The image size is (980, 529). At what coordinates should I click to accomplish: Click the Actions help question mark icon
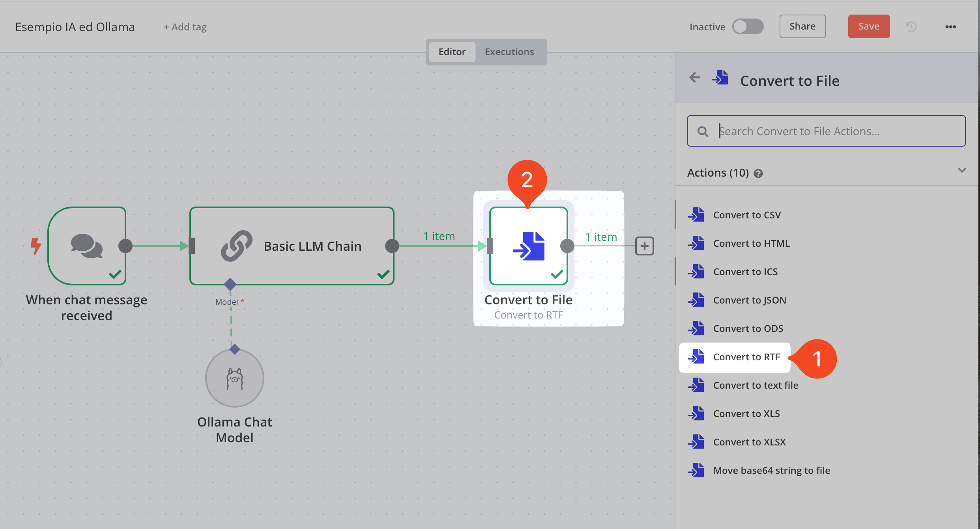(758, 173)
